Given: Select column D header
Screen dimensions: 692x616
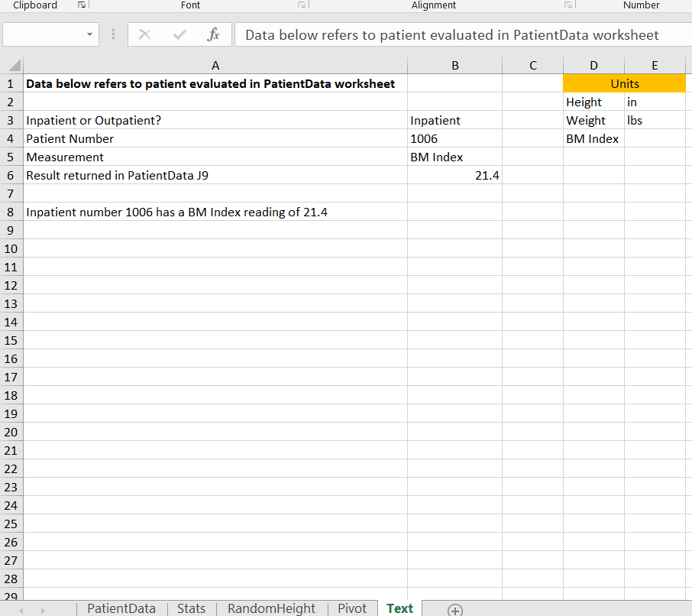Looking at the screenshot, I should click(594, 66).
